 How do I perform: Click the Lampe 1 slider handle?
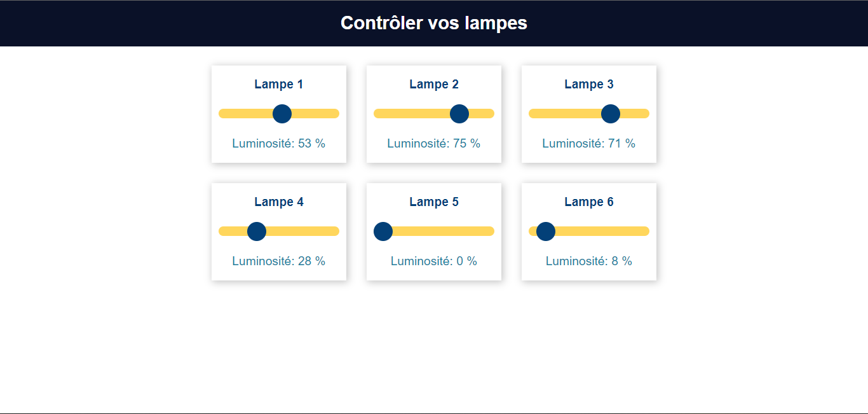coord(282,114)
